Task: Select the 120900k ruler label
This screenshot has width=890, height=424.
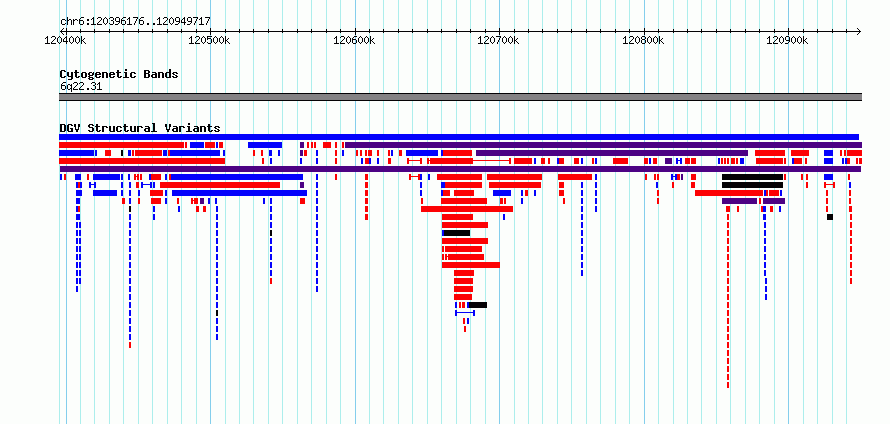Action: (788, 40)
